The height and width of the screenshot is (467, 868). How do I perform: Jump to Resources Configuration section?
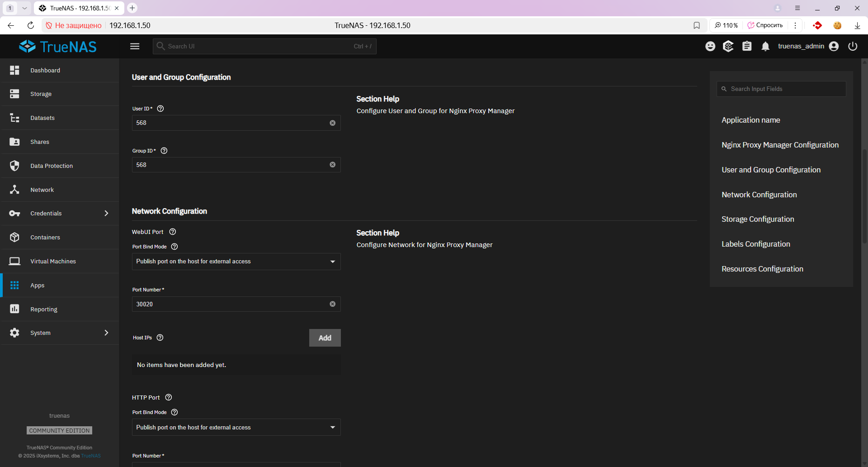(762, 269)
